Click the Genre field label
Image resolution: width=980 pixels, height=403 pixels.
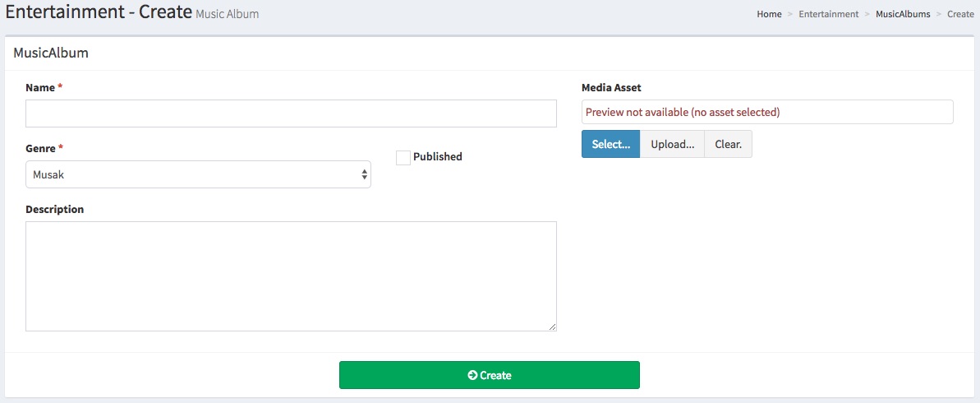click(40, 148)
